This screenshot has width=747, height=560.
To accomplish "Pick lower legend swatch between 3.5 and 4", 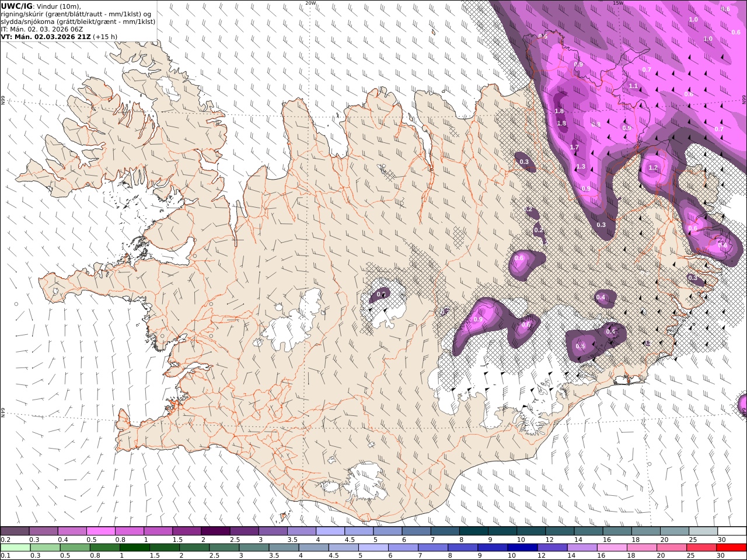I will click(284, 548).
